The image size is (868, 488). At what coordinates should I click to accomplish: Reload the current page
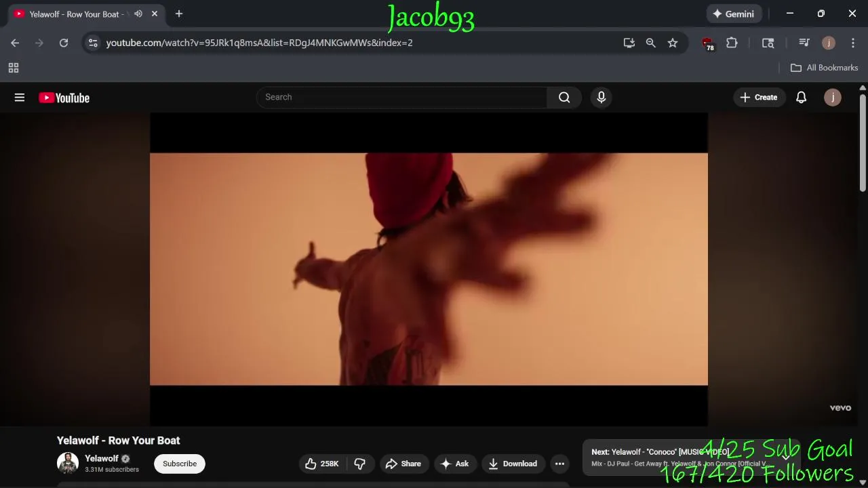coord(64,43)
